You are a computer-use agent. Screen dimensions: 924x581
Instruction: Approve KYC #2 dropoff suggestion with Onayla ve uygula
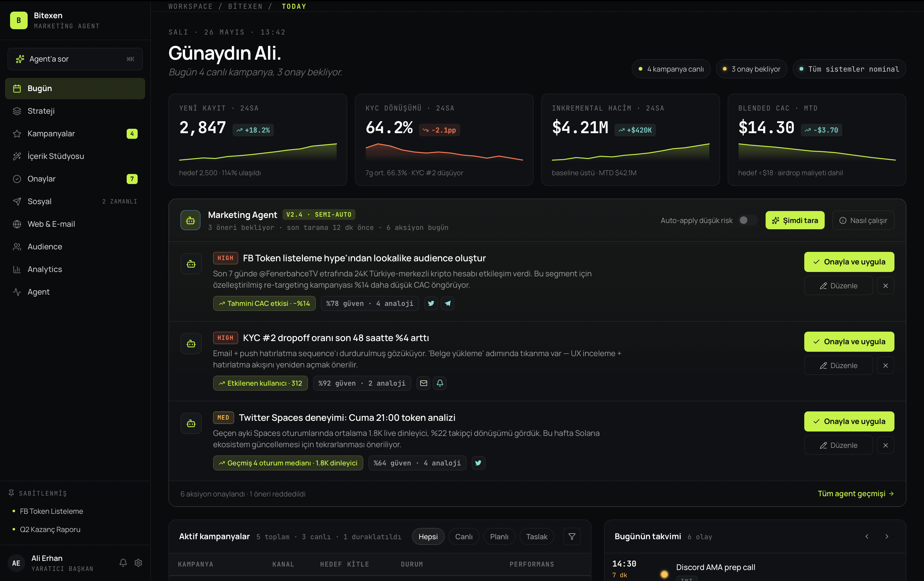pyautogui.click(x=849, y=342)
